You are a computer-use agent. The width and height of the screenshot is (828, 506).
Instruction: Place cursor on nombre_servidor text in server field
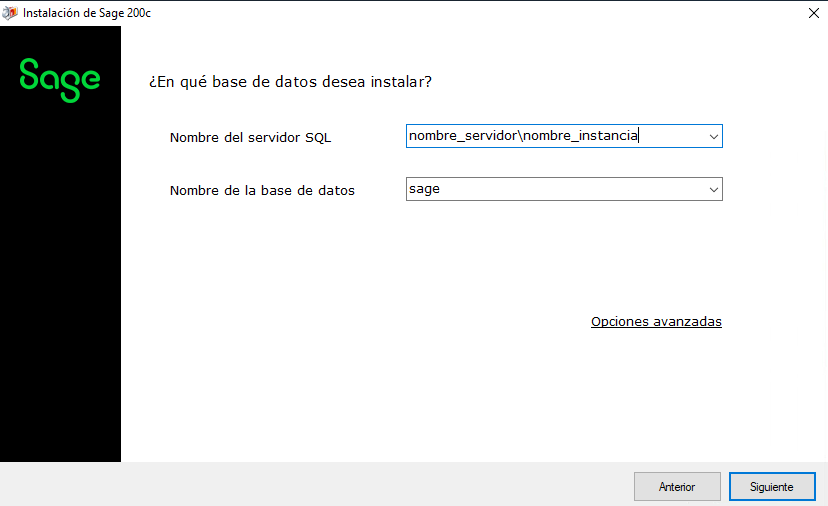(x=463, y=136)
